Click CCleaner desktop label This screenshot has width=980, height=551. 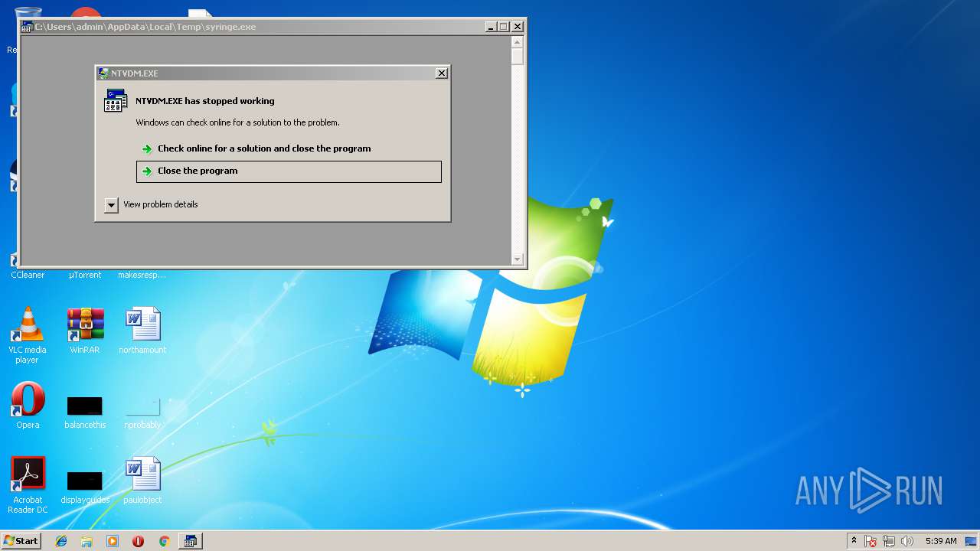(x=28, y=275)
